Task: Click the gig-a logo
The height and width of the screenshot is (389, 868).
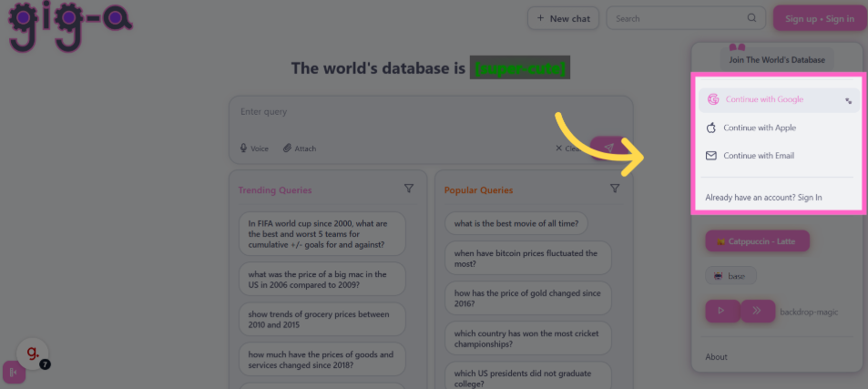Action: [70, 26]
